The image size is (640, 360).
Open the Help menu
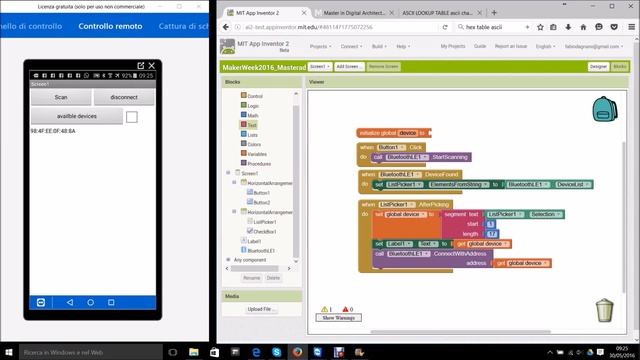click(x=403, y=47)
